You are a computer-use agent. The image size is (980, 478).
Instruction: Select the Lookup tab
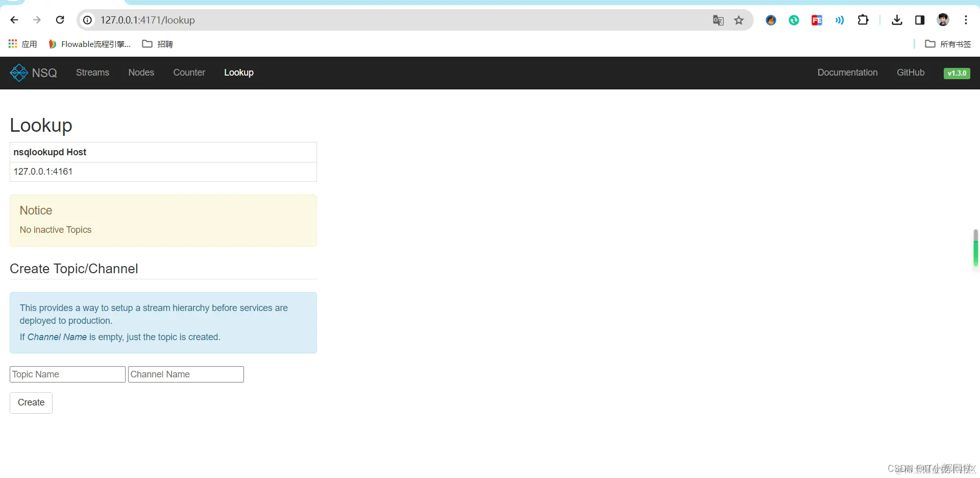tap(239, 73)
